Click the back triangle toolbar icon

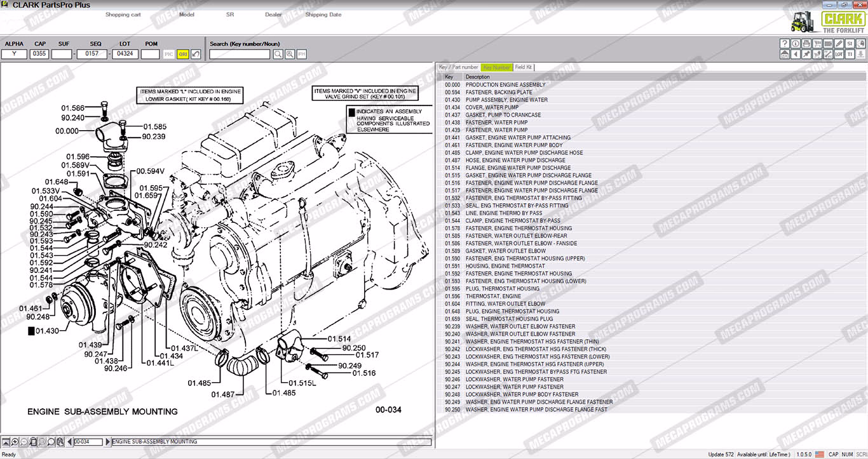796,55
